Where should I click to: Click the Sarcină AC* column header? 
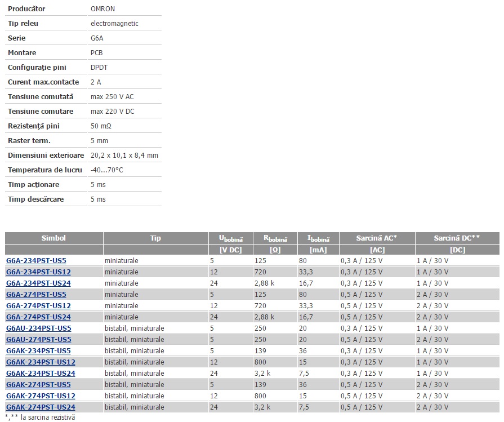pos(376,238)
